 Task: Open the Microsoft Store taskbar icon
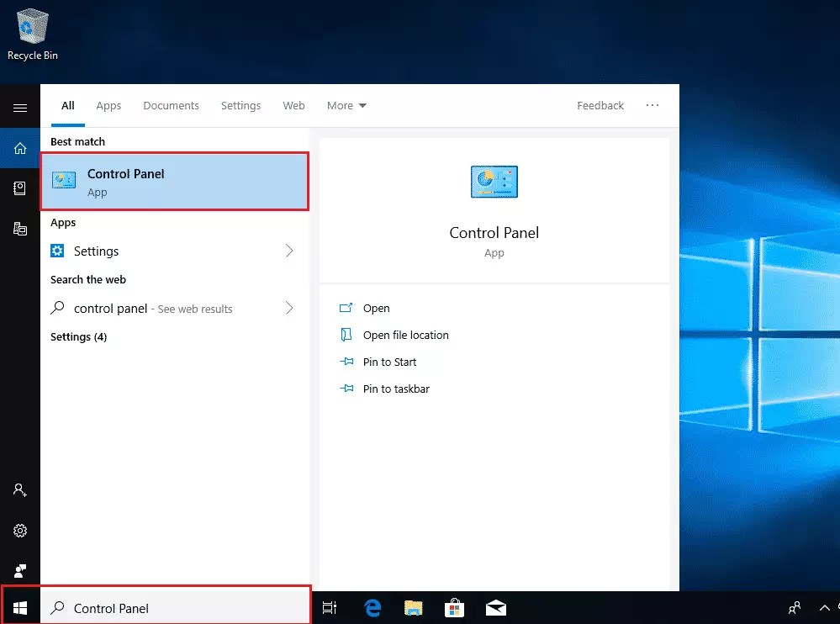tap(454, 607)
